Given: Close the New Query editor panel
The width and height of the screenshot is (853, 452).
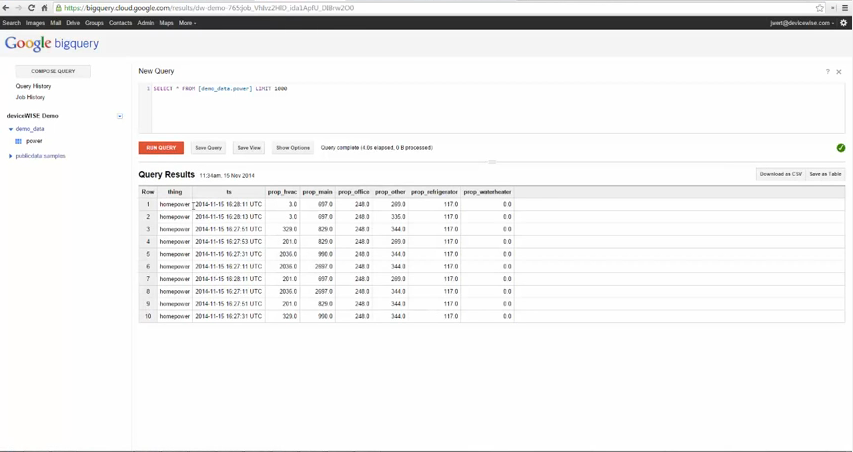Looking at the screenshot, I should (839, 72).
